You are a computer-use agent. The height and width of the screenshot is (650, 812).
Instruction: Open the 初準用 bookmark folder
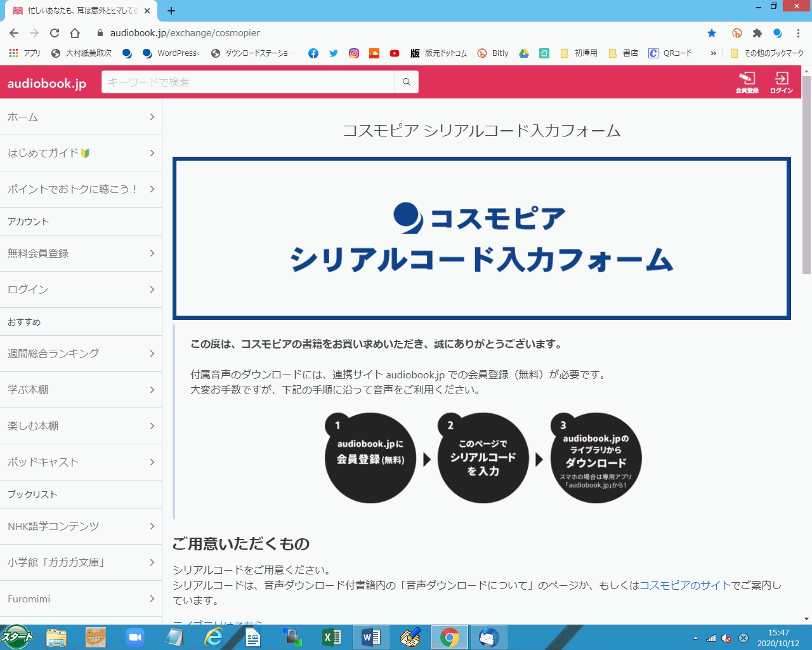pyautogui.click(x=579, y=53)
